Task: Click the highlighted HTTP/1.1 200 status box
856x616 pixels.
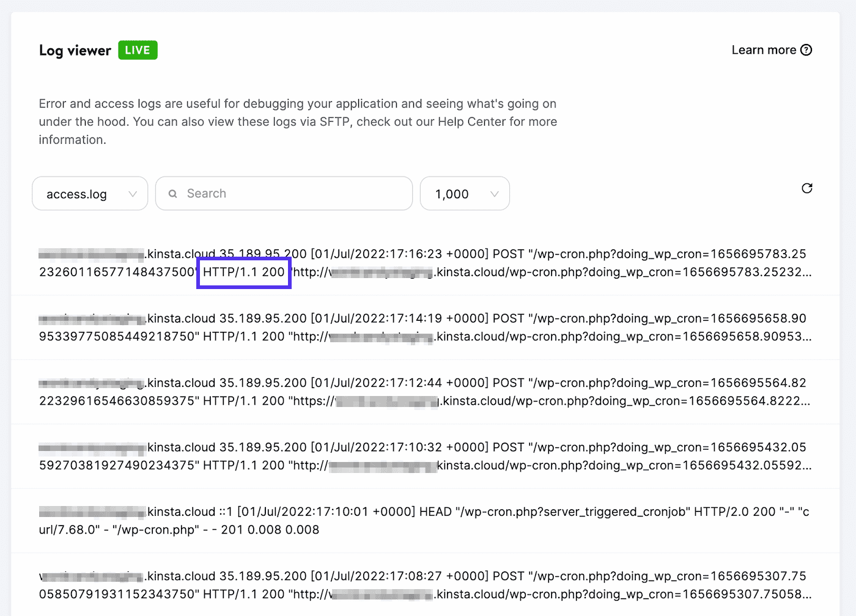Action: click(x=243, y=273)
